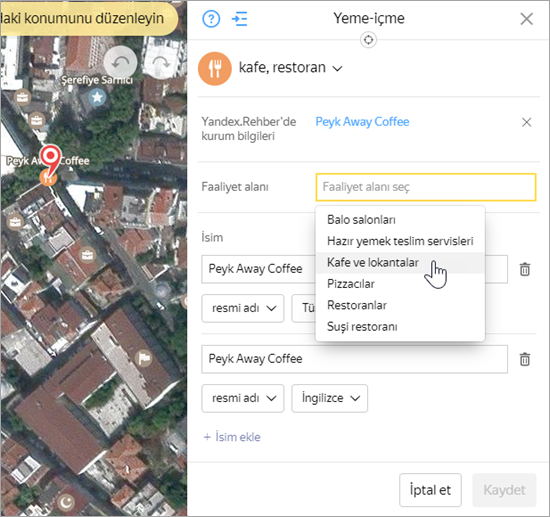Open the resmi adı dropdown for first name
This screenshot has height=517, width=550.
tap(243, 308)
